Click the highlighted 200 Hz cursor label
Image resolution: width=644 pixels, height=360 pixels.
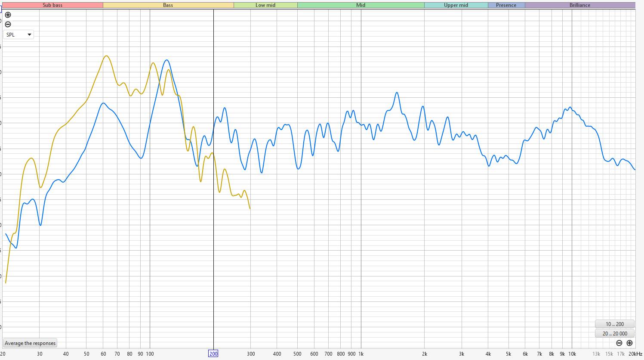[x=213, y=354]
